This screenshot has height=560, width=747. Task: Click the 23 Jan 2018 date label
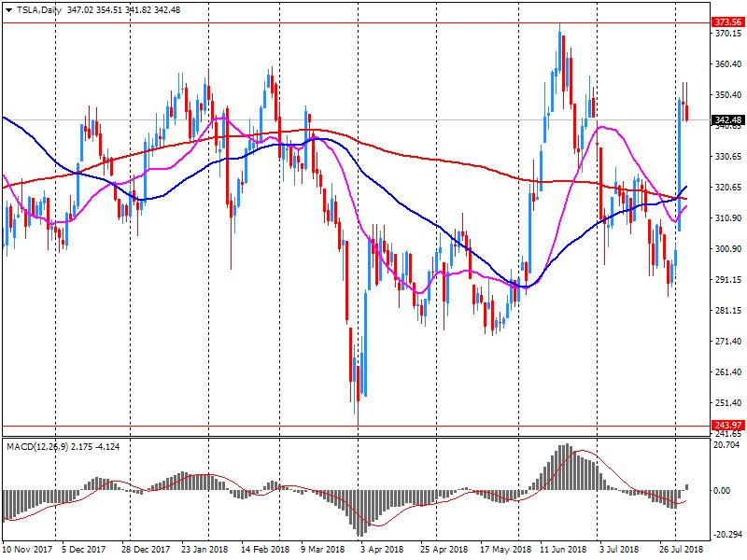(x=204, y=550)
